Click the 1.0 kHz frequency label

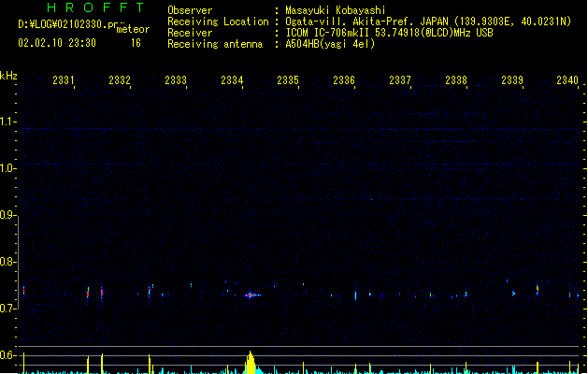(7, 168)
